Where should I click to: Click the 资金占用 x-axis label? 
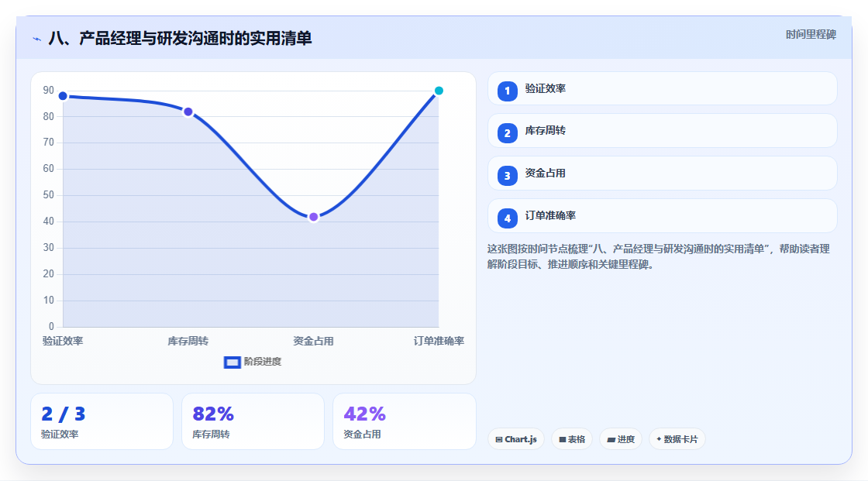[313, 341]
